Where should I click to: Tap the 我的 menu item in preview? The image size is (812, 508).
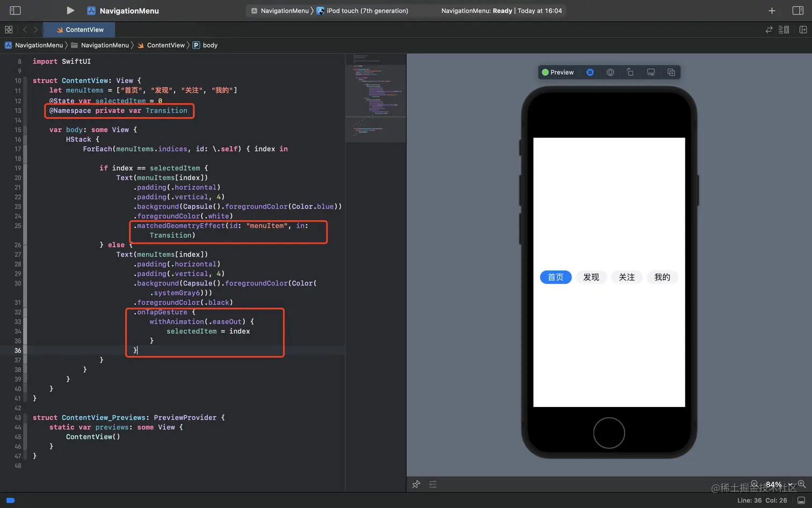(x=662, y=277)
